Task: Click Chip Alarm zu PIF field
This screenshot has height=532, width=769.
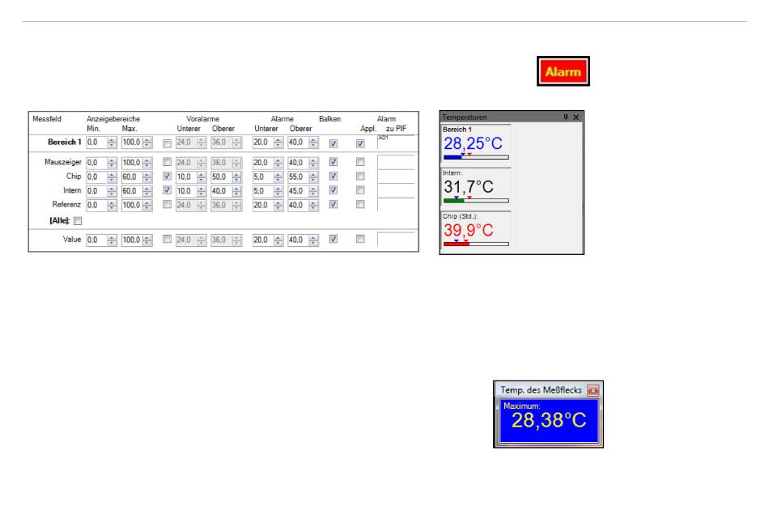Action: (396, 177)
